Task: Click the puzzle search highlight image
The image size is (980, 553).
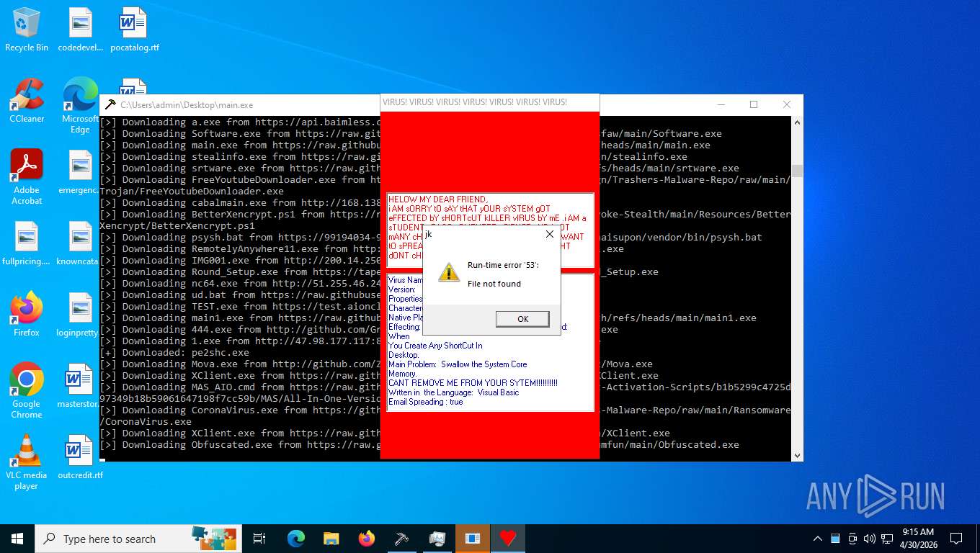Action: coord(213,538)
